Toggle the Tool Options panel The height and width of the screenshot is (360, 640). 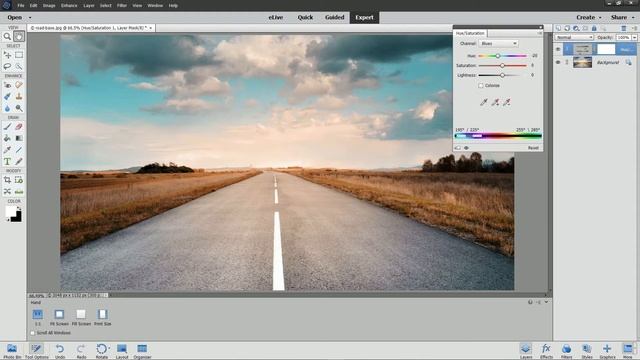click(x=37, y=351)
